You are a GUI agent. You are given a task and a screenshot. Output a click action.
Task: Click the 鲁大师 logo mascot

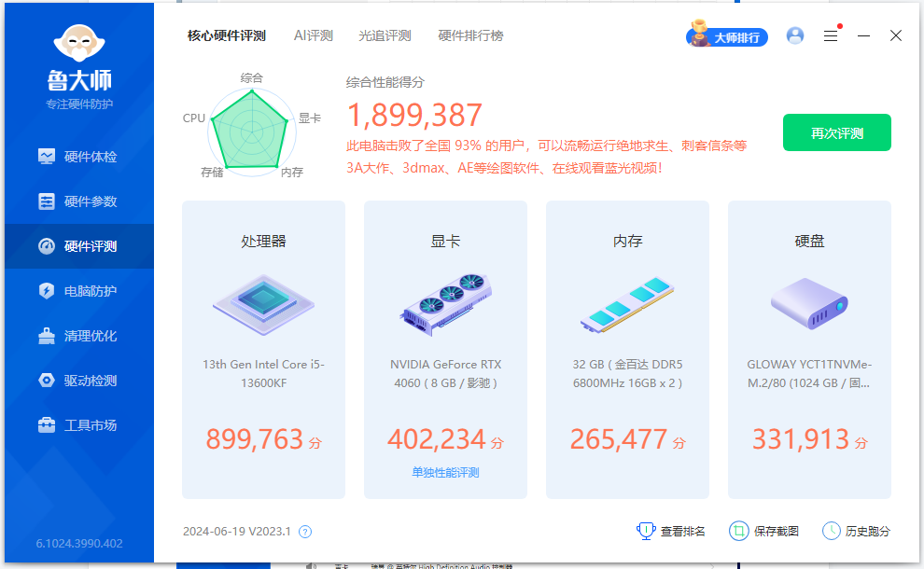coord(79,43)
